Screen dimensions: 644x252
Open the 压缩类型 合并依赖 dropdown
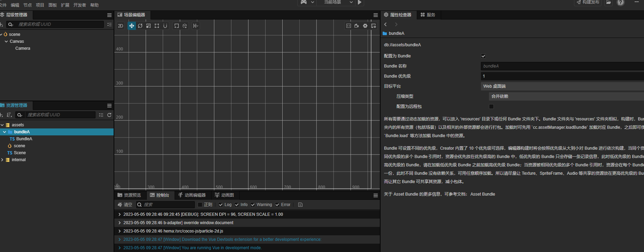pos(566,96)
